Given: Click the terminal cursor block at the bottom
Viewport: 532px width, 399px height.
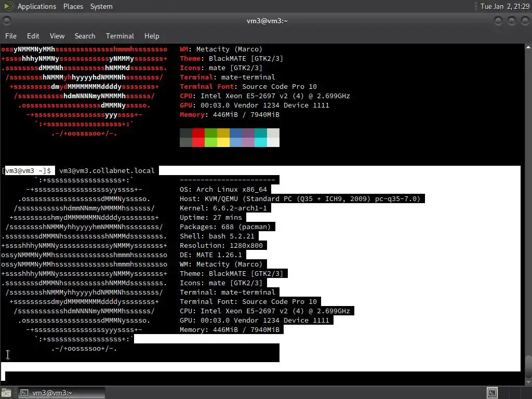Looking at the screenshot, I should tap(3, 376).
